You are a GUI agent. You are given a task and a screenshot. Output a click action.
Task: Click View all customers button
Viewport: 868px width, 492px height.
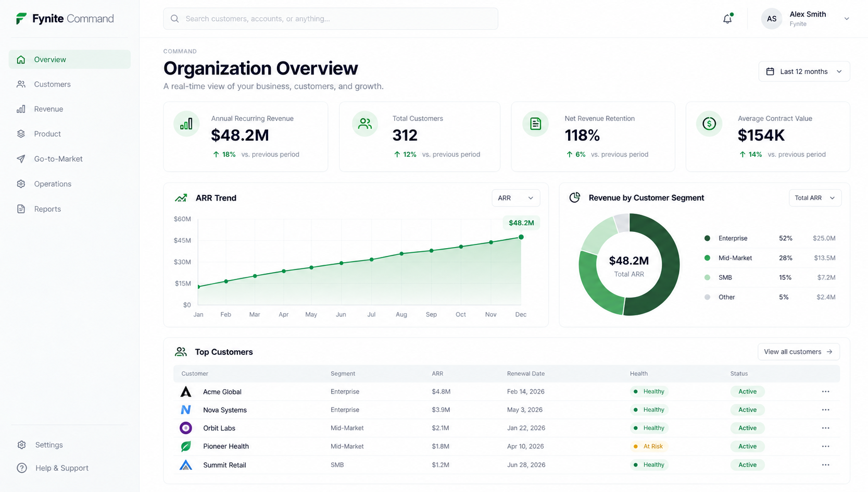(x=798, y=352)
